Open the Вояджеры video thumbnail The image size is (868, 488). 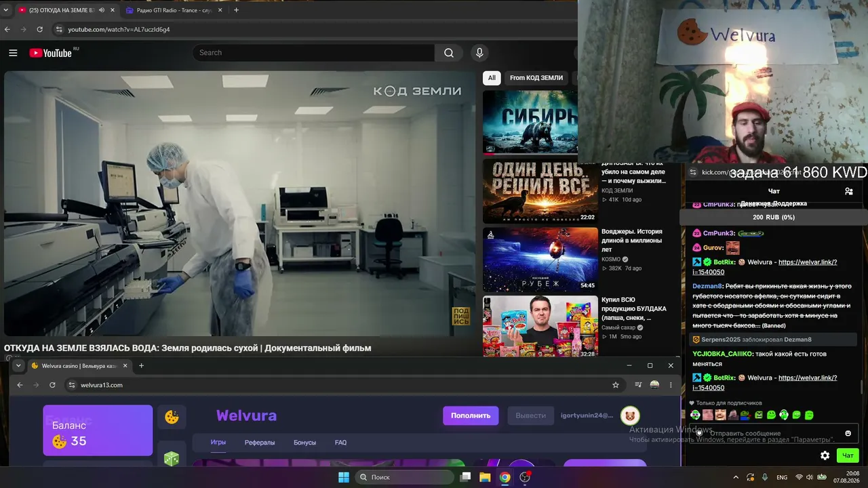540,260
